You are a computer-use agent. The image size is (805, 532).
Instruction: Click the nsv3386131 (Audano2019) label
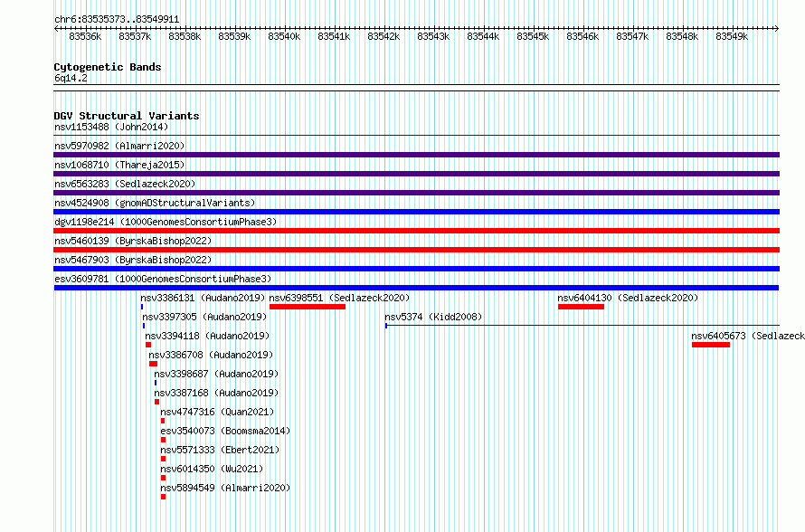[203, 298]
